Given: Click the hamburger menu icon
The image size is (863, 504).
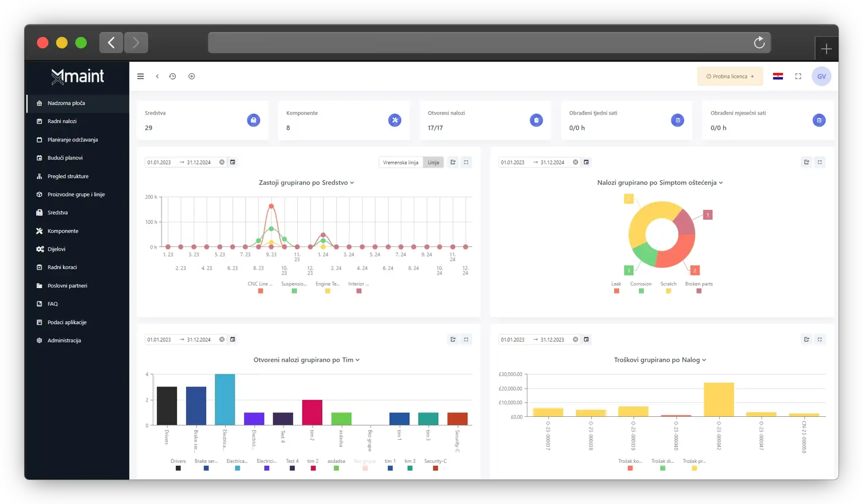Looking at the screenshot, I should 140,76.
